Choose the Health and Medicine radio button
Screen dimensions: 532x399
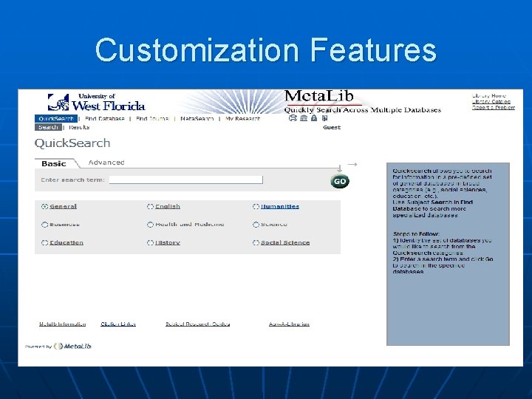click(x=150, y=225)
